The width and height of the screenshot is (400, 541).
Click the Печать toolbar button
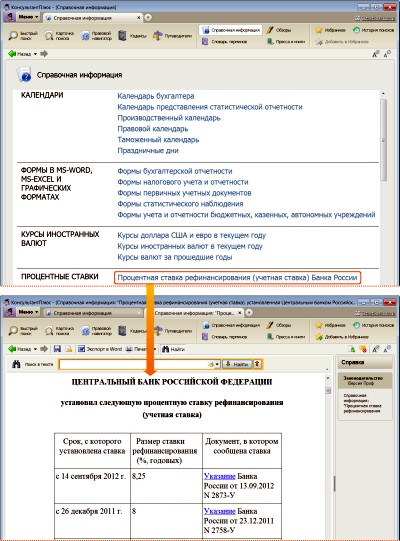(x=138, y=349)
